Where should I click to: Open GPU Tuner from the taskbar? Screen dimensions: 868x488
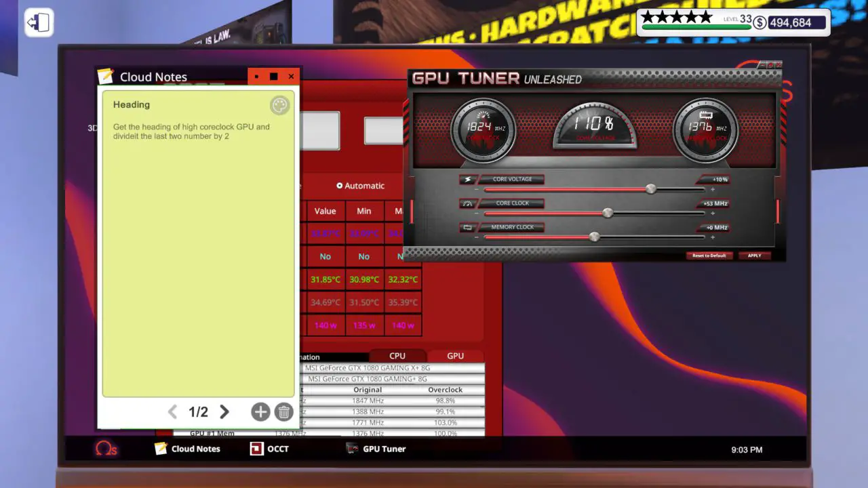pos(376,449)
